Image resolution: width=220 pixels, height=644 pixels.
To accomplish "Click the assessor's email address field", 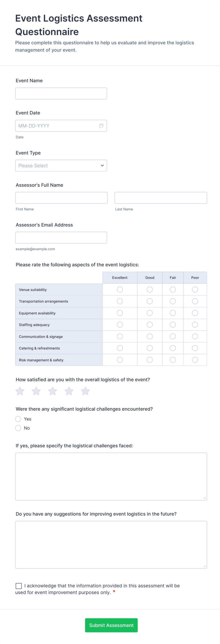I will [x=61, y=237].
